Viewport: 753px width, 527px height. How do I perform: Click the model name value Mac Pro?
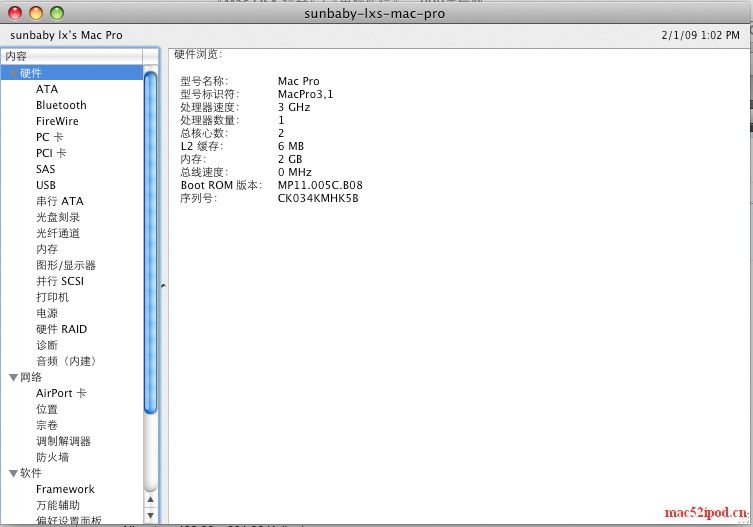(298, 81)
